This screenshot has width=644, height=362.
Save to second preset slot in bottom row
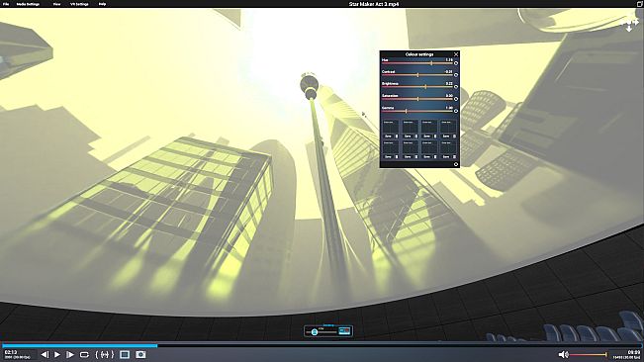[408, 157]
